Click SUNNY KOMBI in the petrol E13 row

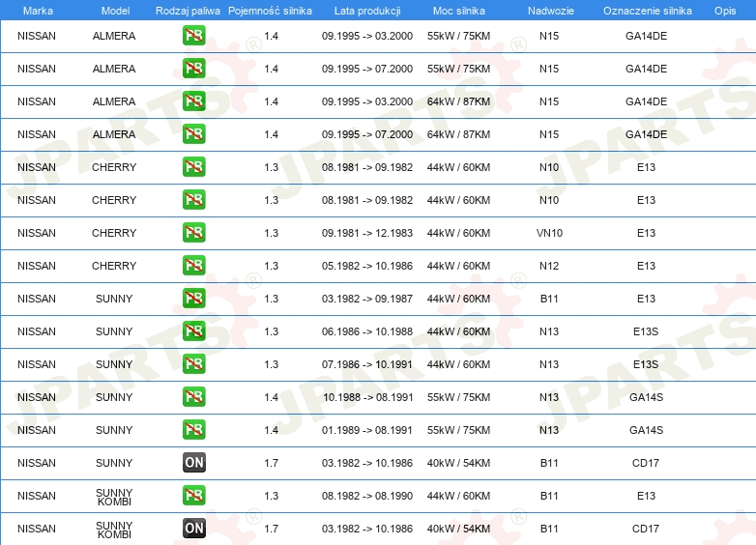[114, 497]
